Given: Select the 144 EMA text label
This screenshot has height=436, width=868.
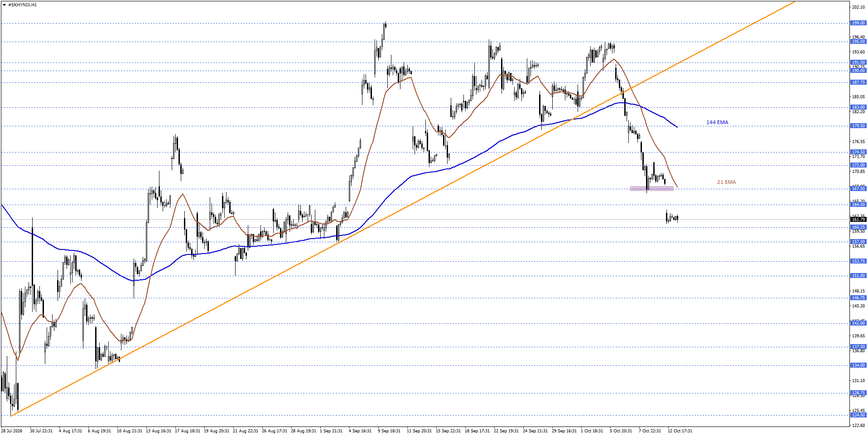Looking at the screenshot, I should tap(717, 122).
